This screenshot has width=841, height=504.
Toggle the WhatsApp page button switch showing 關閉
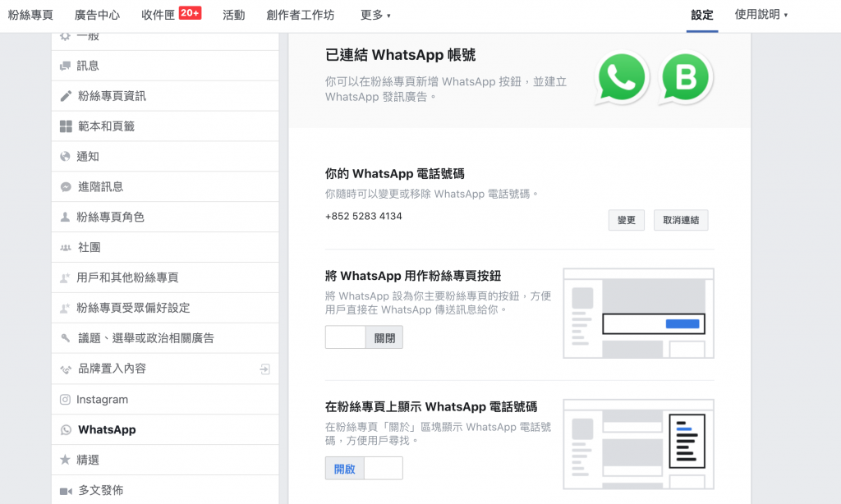(364, 337)
